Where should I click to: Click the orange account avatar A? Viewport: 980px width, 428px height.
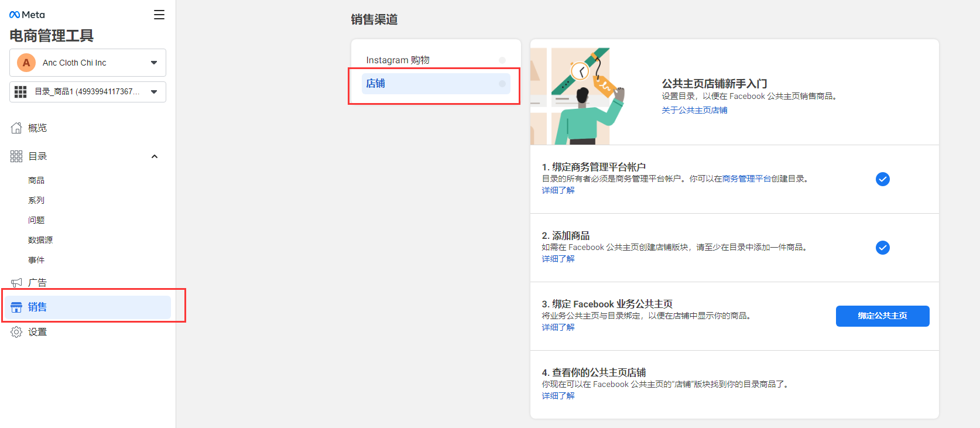pos(26,63)
